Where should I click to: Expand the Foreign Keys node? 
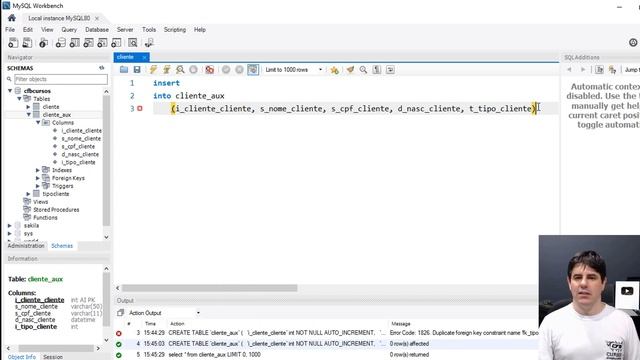(38, 178)
